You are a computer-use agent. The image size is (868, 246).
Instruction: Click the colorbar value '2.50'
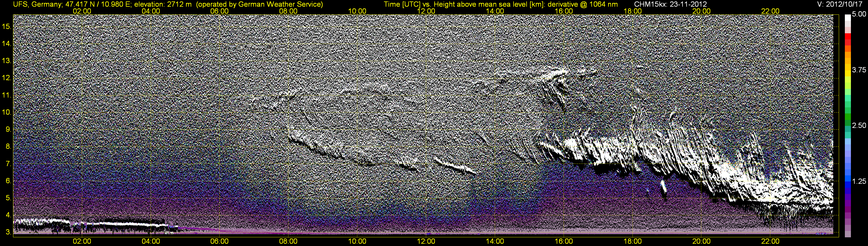(859, 125)
